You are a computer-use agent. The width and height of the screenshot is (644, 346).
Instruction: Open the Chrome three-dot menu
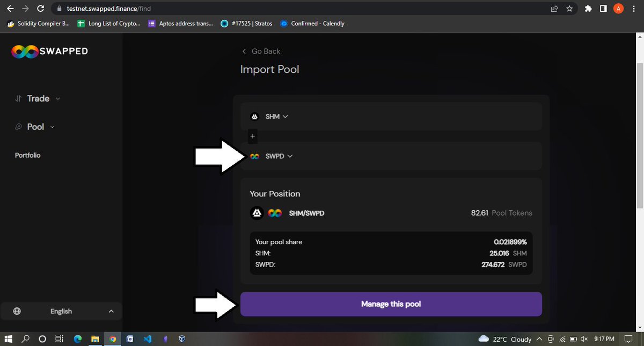[x=634, y=9]
